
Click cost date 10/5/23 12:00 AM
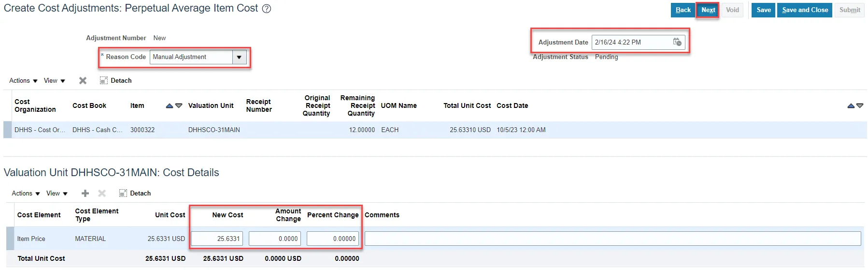coord(521,130)
